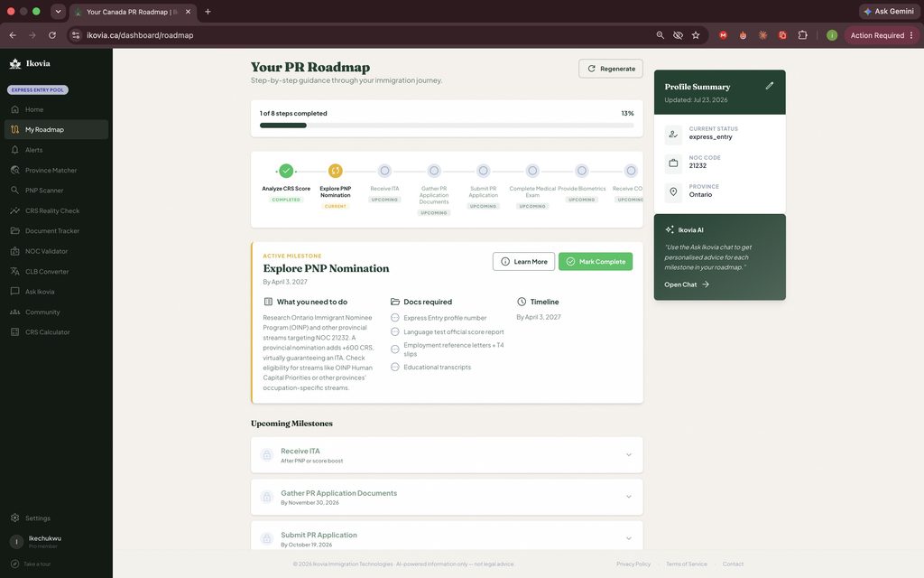Open Chat with Ikovia AI
The height and width of the screenshot is (578, 924).
point(687,284)
